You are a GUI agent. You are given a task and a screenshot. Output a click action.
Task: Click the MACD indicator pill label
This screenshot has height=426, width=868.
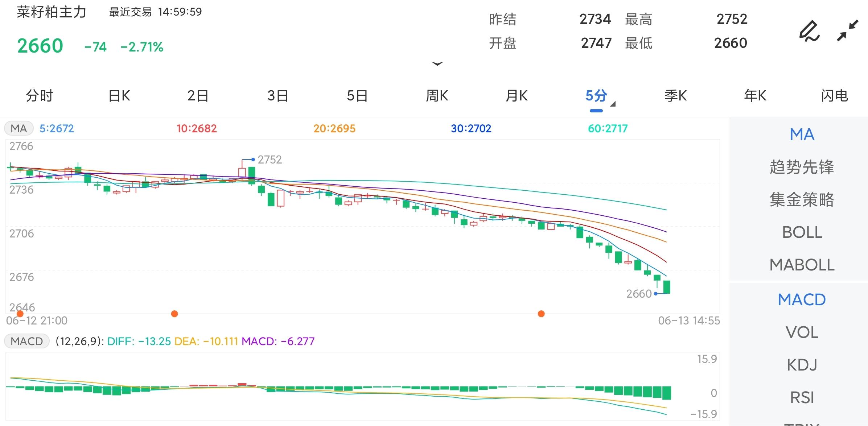pyautogui.click(x=27, y=341)
